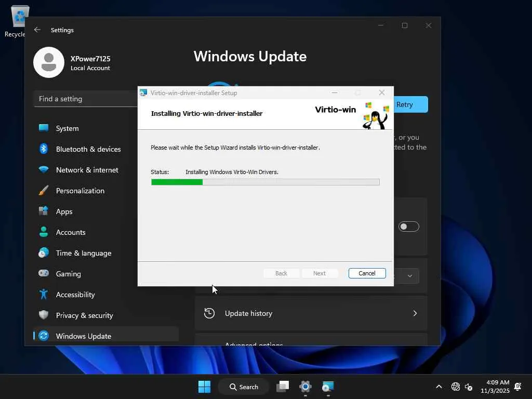Cancel the Virtio-win driver installation

point(367,273)
